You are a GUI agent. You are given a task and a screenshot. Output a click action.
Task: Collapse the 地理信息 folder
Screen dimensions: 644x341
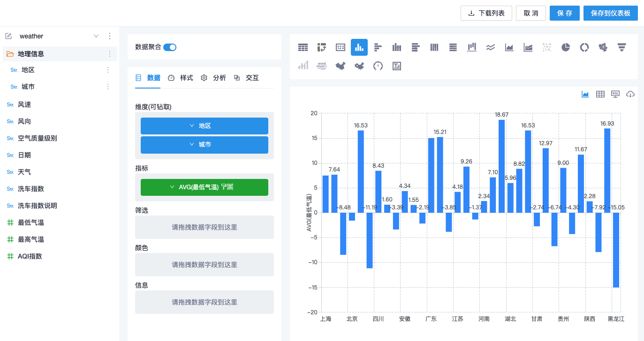pos(10,54)
